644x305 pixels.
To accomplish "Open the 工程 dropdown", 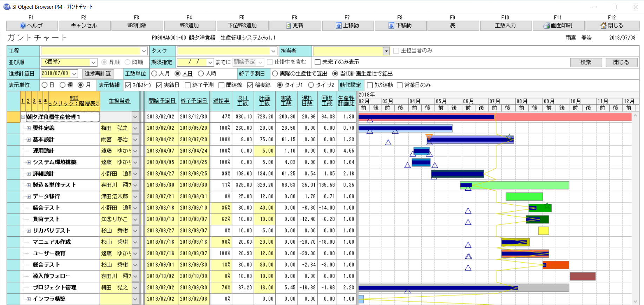I will click(x=144, y=51).
